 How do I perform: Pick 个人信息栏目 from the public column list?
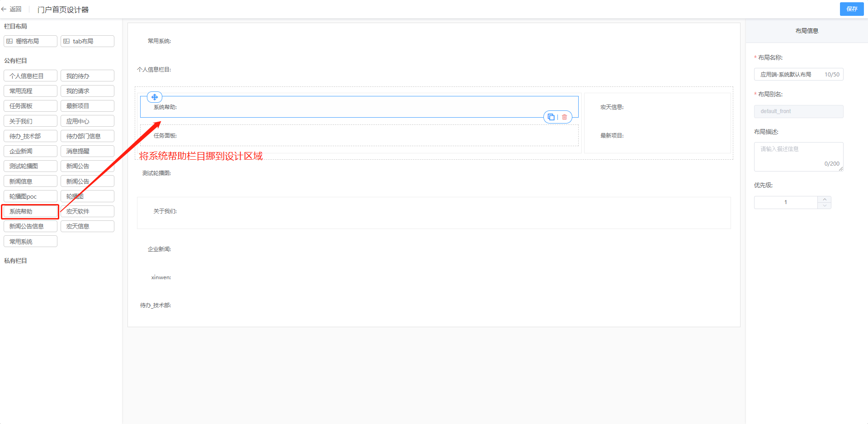(30, 76)
